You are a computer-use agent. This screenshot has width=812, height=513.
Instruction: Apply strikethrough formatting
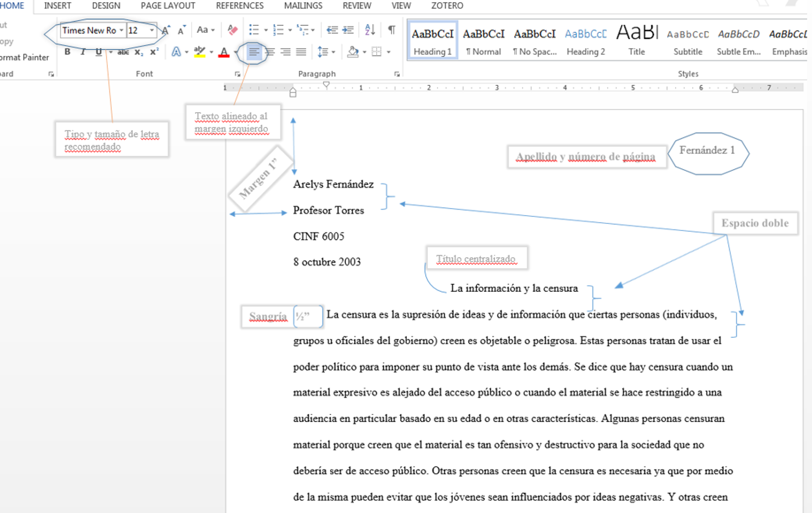[123, 52]
